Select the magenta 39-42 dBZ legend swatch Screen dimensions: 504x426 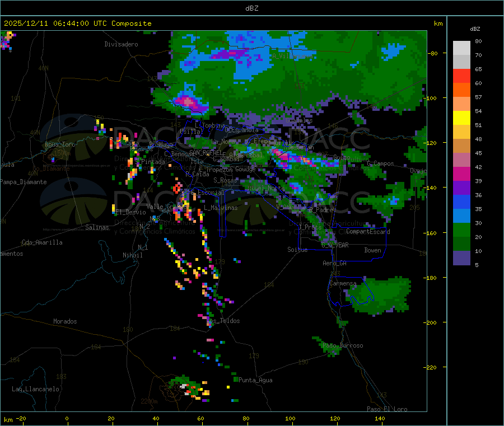point(461,174)
